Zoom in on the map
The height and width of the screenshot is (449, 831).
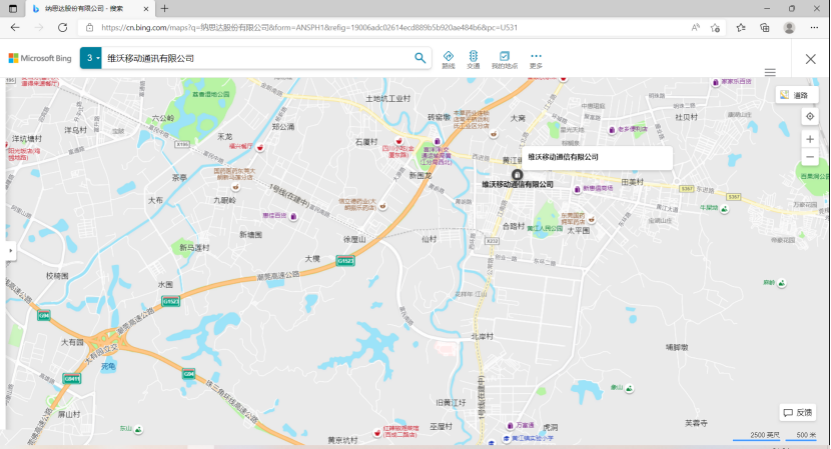[x=810, y=139]
